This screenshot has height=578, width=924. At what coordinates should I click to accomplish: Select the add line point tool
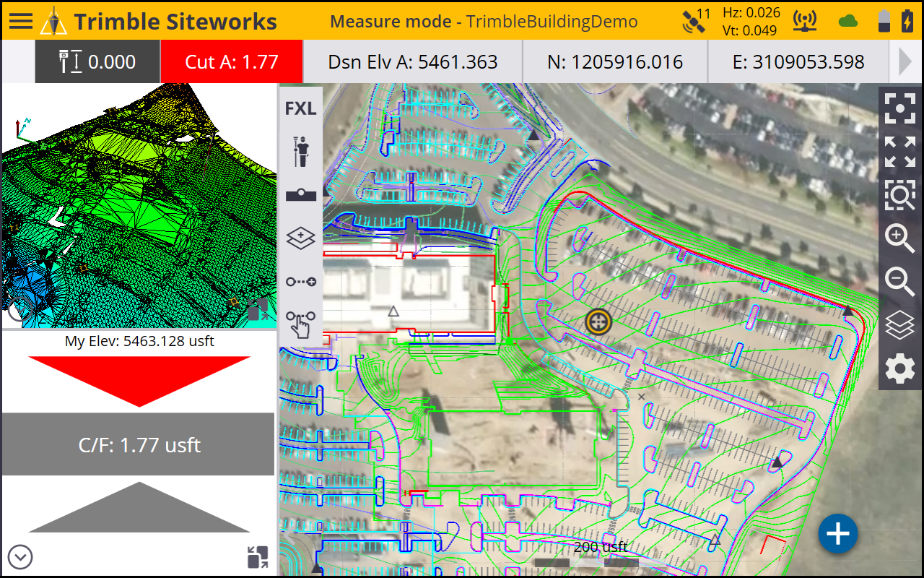pos(300,282)
